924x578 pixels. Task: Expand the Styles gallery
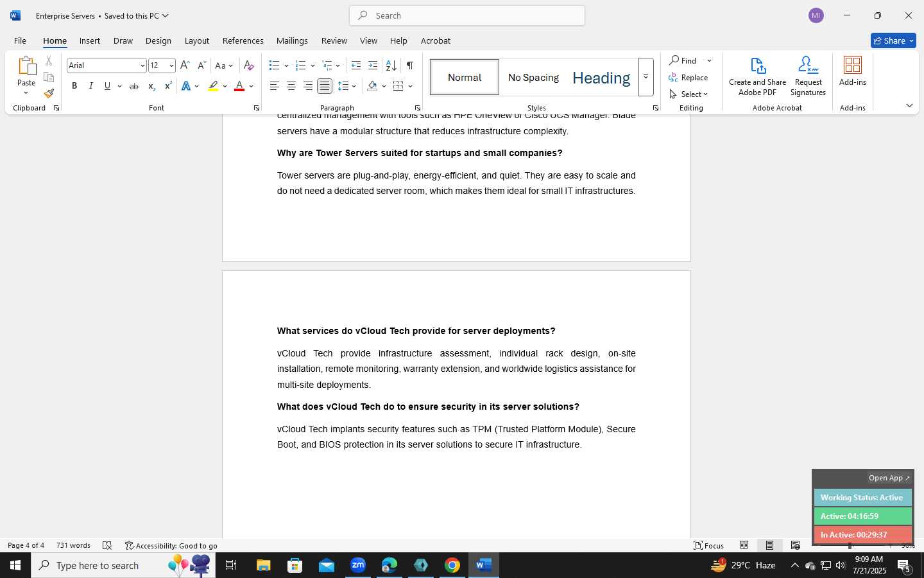point(646,77)
